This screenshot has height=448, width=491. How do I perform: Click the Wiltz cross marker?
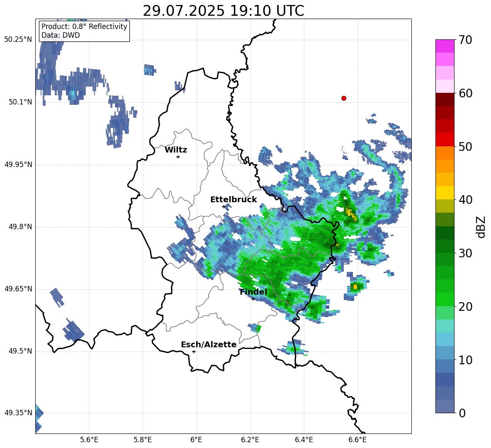point(178,157)
